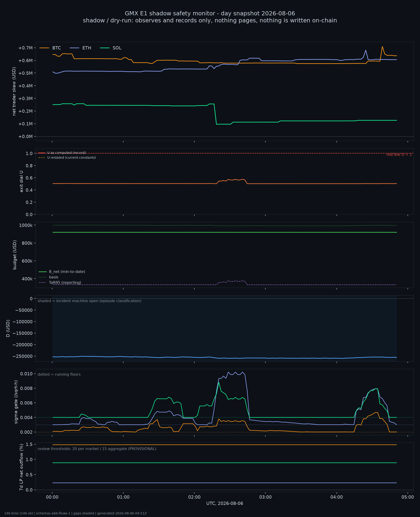Click the +0.4M skew tick label
420x517 pixels.
[x=25, y=86]
